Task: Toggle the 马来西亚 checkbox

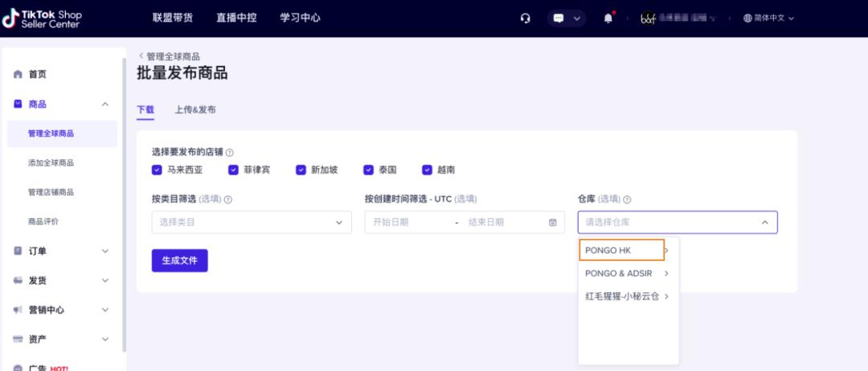Action: pos(157,171)
